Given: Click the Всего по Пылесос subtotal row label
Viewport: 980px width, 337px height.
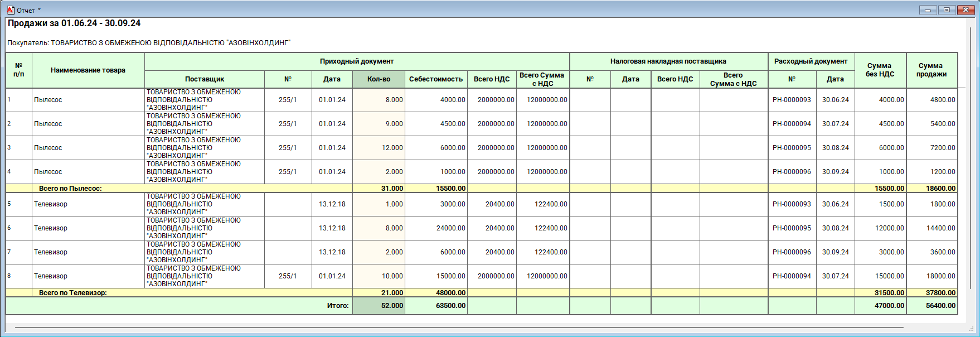Looking at the screenshot, I should click(70, 189).
